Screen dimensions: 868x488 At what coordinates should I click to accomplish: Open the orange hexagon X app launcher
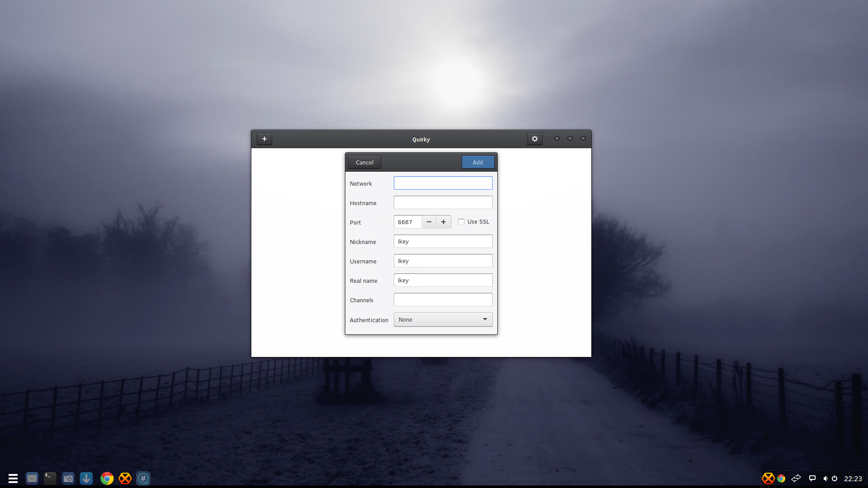[125, 479]
